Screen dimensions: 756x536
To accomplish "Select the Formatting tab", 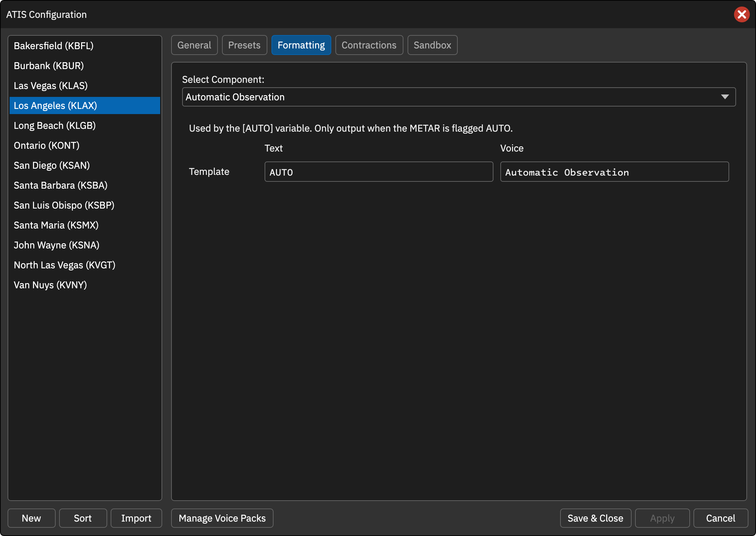I will tap(301, 45).
